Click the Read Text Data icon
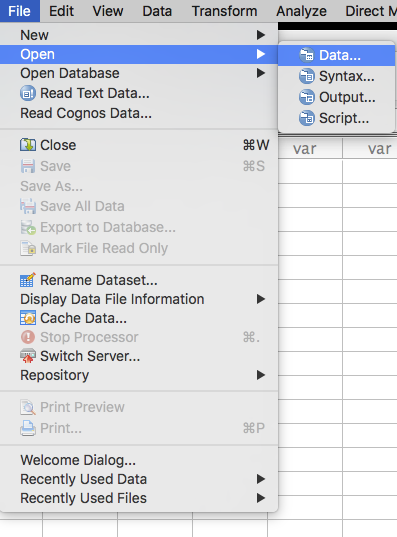 click(28, 93)
